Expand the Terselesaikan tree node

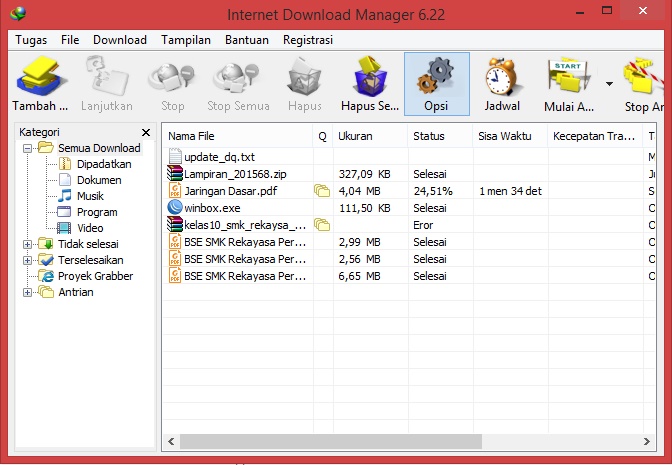point(27,260)
